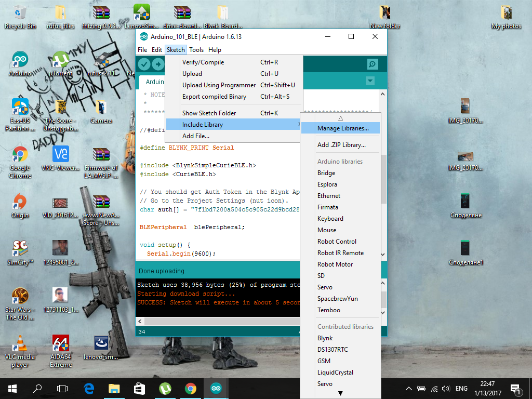
Task: Launch Google Chrome from the taskbar
Action: [190, 388]
